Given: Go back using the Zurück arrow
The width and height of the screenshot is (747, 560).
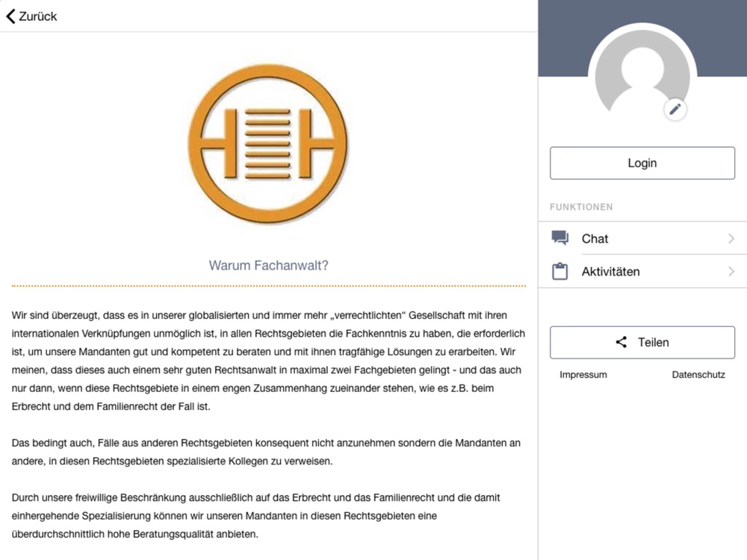Looking at the screenshot, I should point(10,16).
